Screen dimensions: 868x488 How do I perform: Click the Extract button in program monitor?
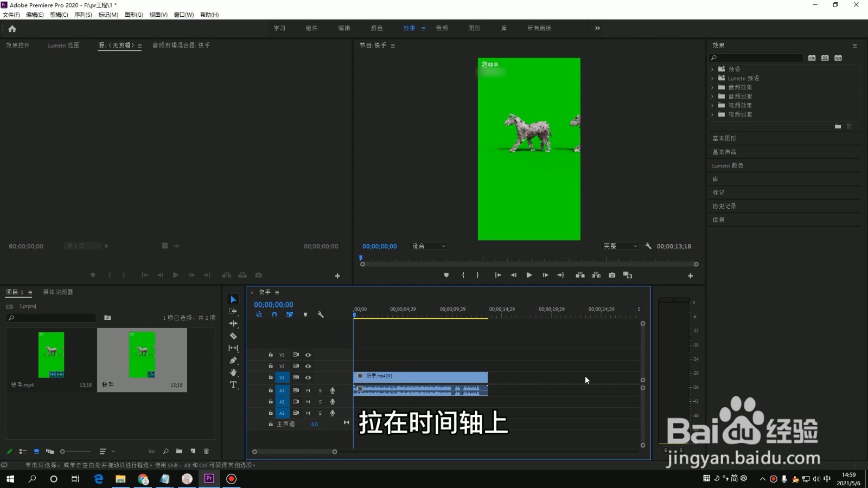pos(596,275)
